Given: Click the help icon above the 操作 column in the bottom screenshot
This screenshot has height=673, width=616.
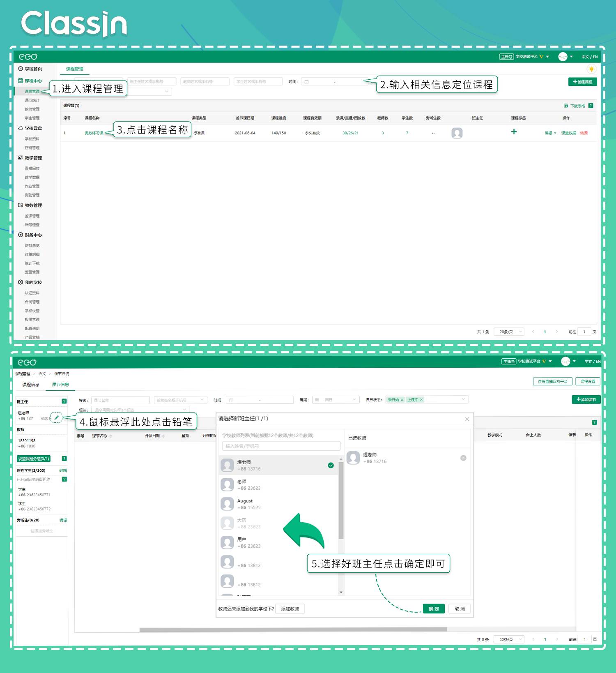Looking at the screenshot, I should [594, 422].
